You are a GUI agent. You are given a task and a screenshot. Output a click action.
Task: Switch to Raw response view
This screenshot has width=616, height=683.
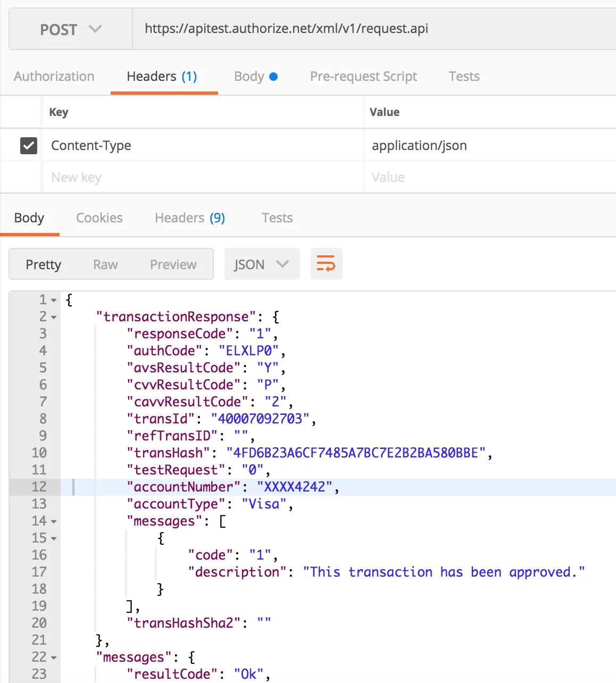click(105, 264)
